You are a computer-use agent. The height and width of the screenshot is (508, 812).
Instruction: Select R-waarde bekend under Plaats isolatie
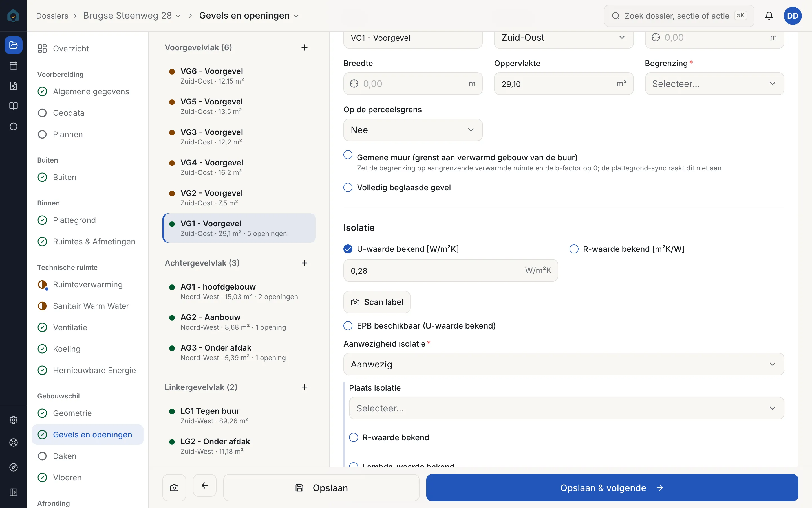(354, 437)
